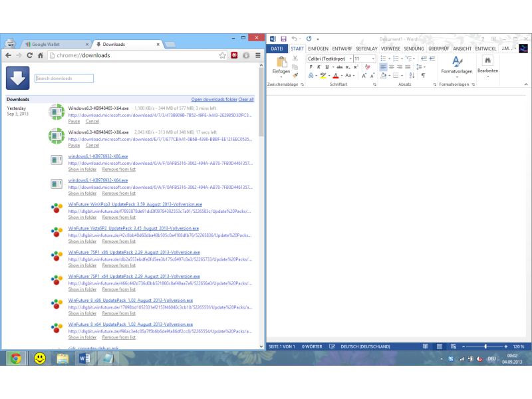Open proofing status icon in Word status bar
The width and height of the screenshot is (532, 399).
point(332,346)
